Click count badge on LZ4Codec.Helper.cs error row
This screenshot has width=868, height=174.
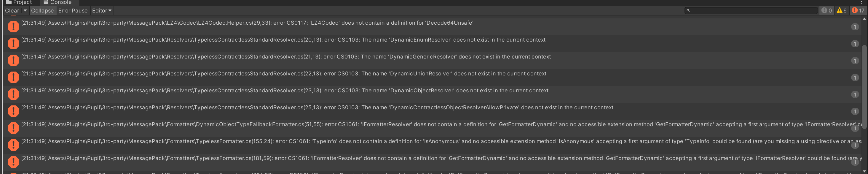pyautogui.click(x=855, y=27)
